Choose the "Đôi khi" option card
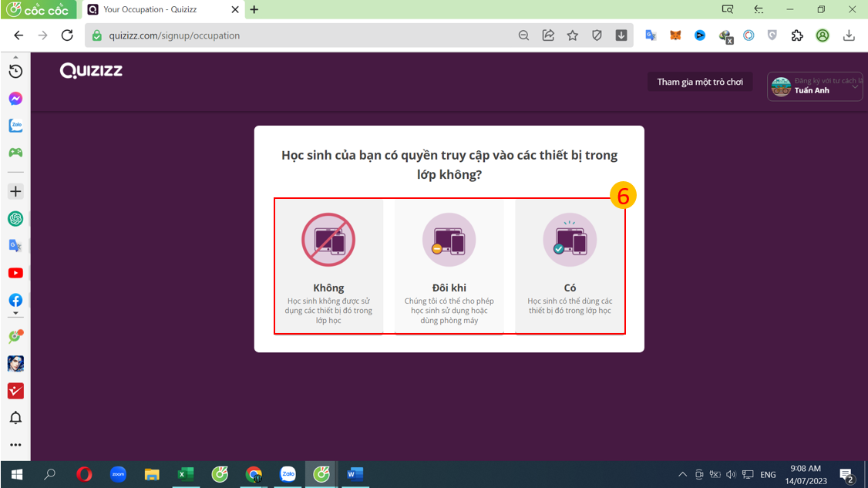This screenshot has width=868, height=488. [x=449, y=267]
